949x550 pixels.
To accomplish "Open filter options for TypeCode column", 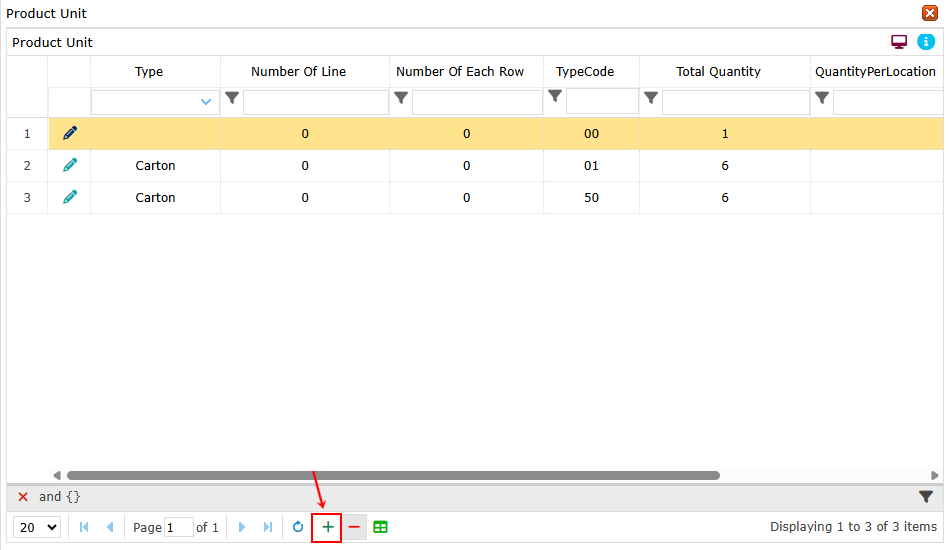I will pyautogui.click(x=554, y=96).
